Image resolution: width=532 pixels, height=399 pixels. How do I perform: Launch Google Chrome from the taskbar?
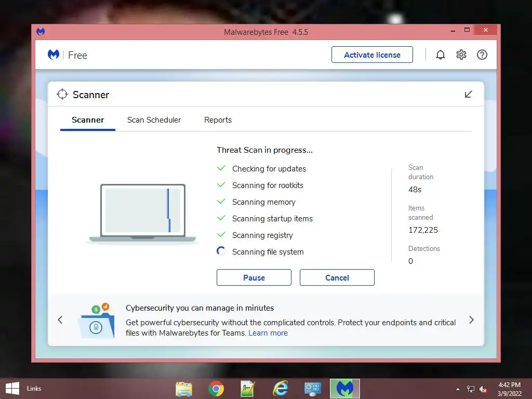point(216,389)
